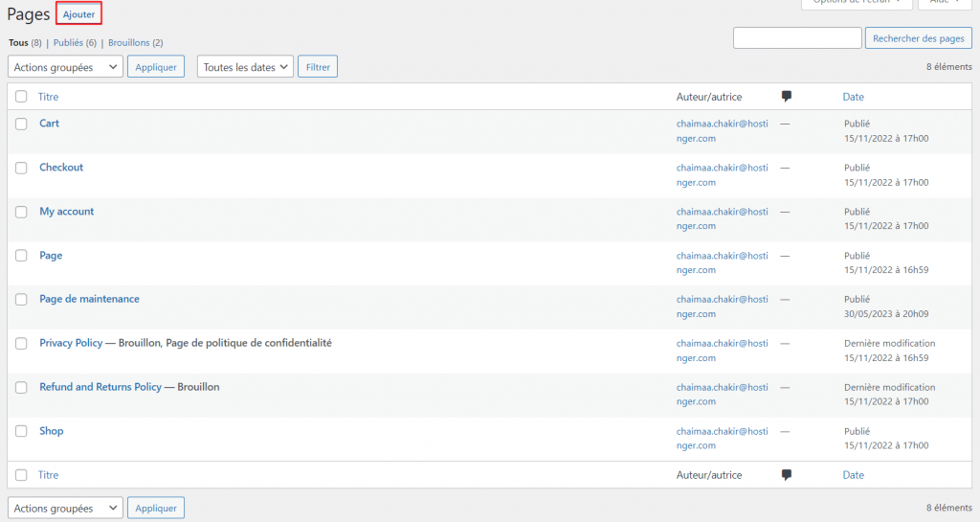Expand the Toutes les dates dropdown
Viewport: 980px width, 522px height.
244,67
